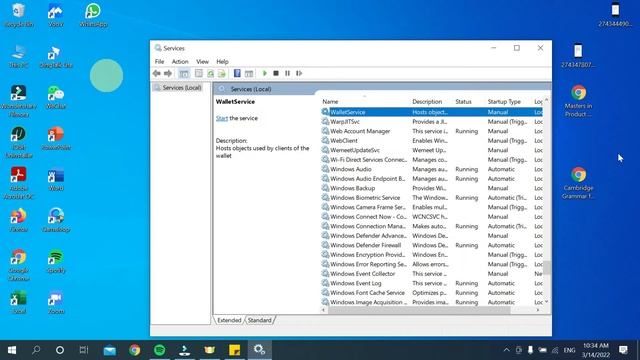Open the File menu

[x=159, y=62]
